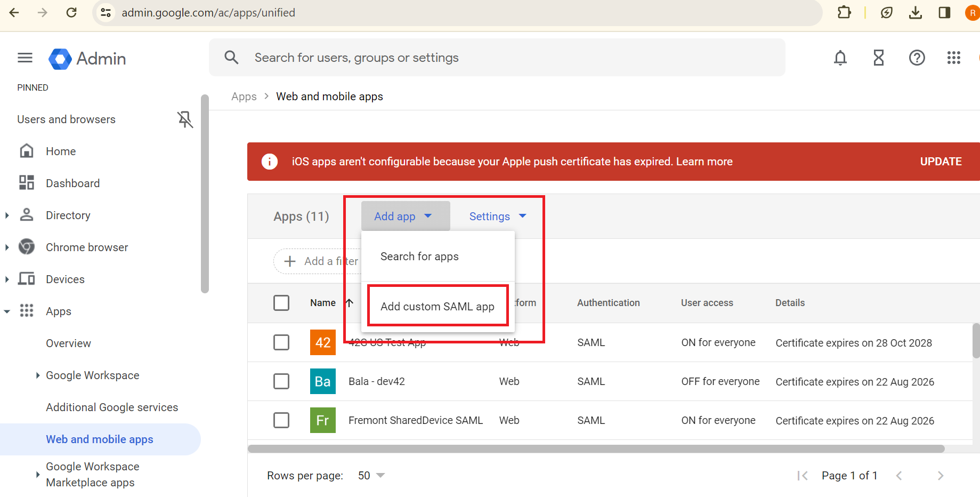Click Add a filter chip

coord(317,261)
